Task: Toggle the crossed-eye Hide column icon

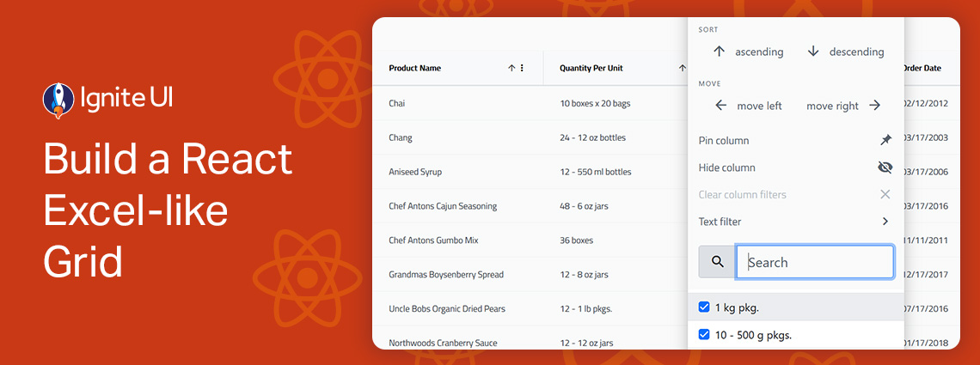Action: click(885, 167)
